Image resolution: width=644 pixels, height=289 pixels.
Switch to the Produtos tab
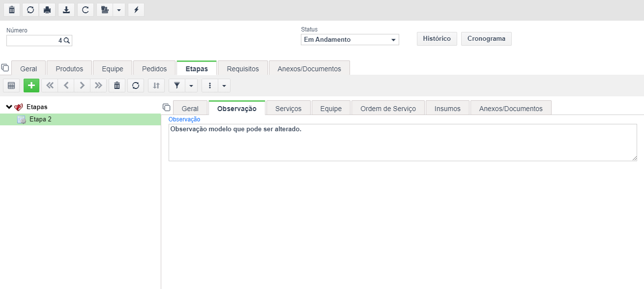[x=69, y=69]
